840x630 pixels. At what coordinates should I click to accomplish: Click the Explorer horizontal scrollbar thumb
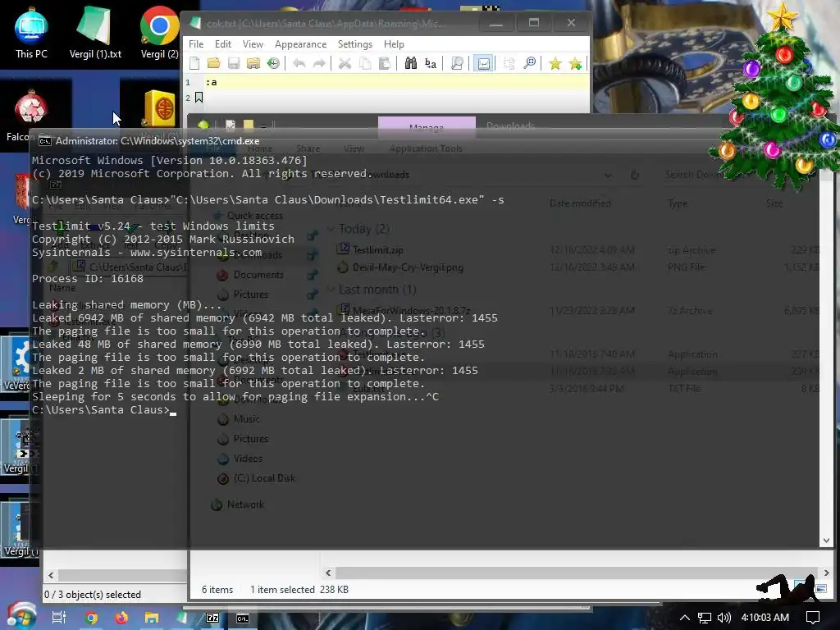tap(576, 573)
